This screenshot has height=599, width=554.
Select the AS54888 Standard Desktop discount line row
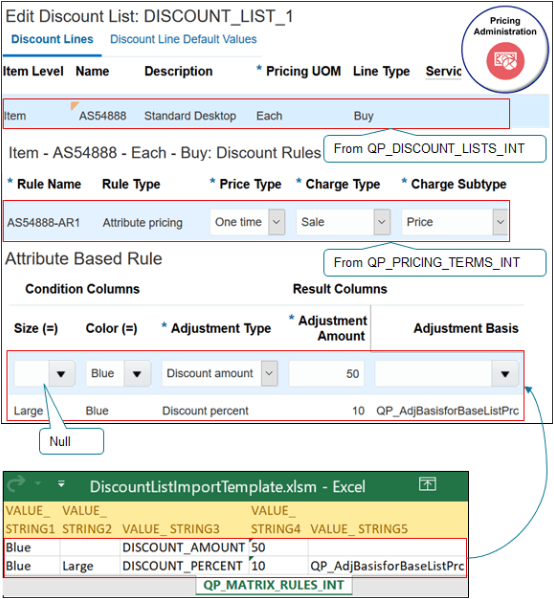point(256,114)
